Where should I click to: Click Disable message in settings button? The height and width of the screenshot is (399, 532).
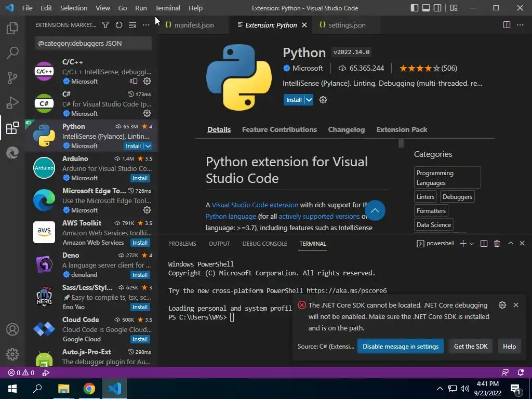click(x=401, y=347)
